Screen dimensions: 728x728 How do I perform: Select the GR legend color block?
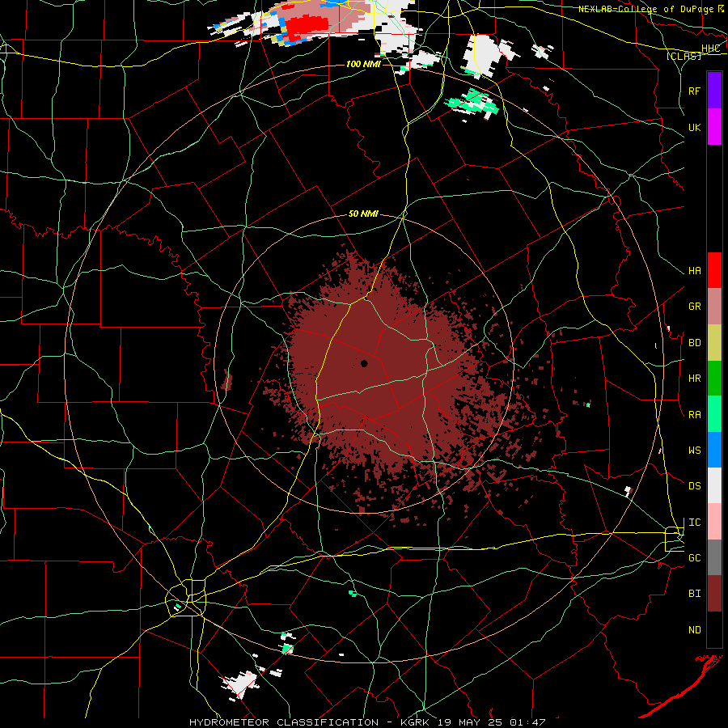714,307
